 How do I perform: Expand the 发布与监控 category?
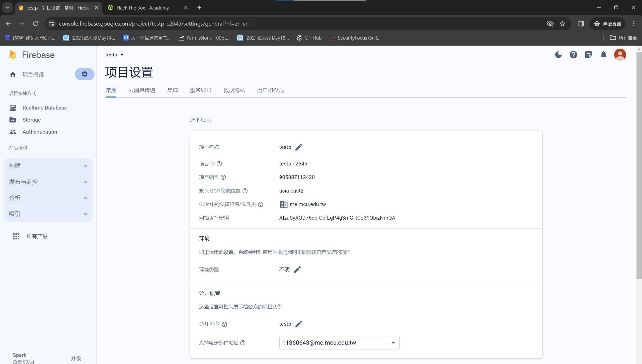click(48, 182)
